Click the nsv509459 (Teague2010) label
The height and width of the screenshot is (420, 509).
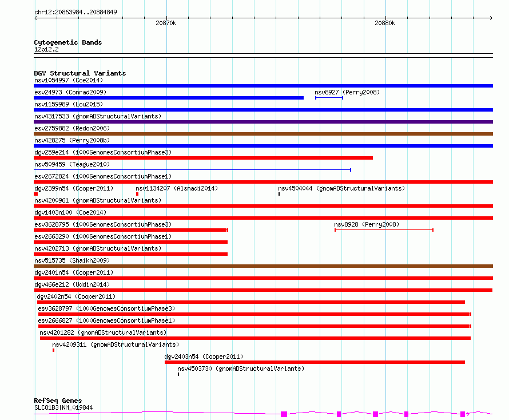[72, 164]
